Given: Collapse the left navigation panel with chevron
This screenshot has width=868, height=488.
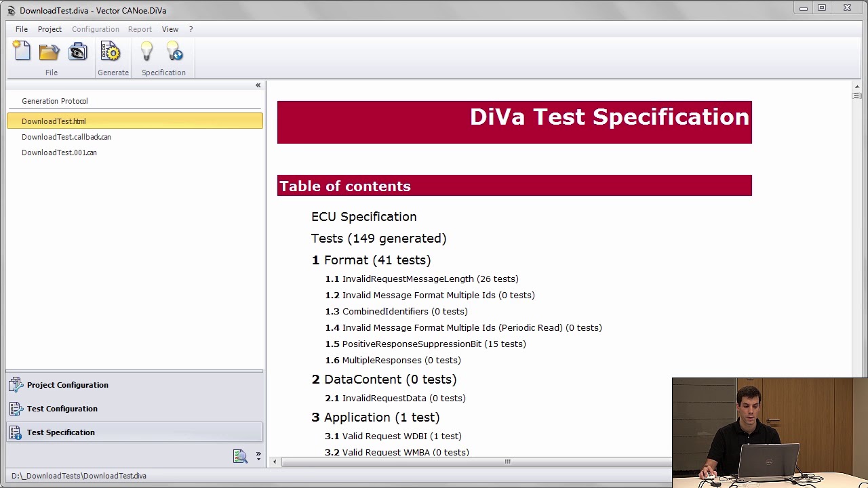Looking at the screenshot, I should (x=258, y=85).
